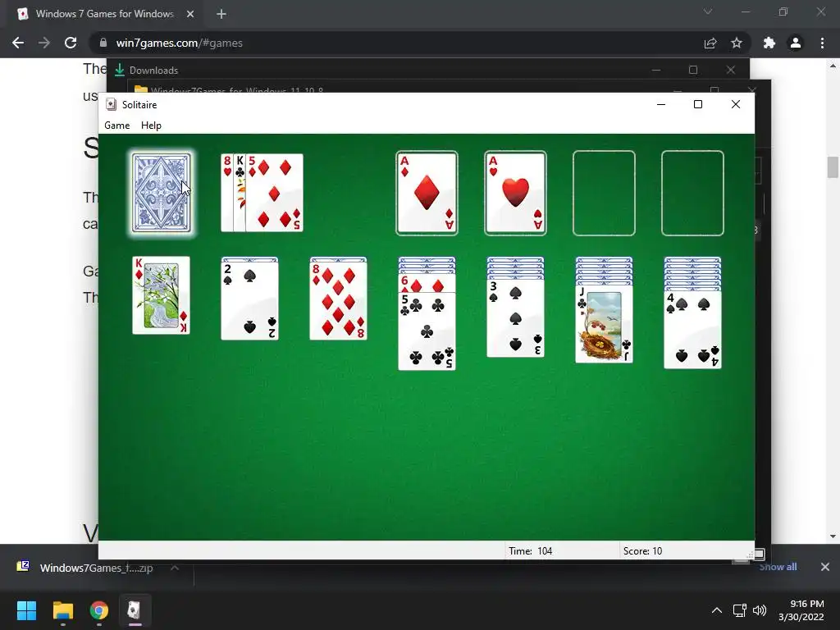Open the clock showing 9:16 PM
Image resolution: width=840 pixels, height=630 pixels.
[802, 610]
